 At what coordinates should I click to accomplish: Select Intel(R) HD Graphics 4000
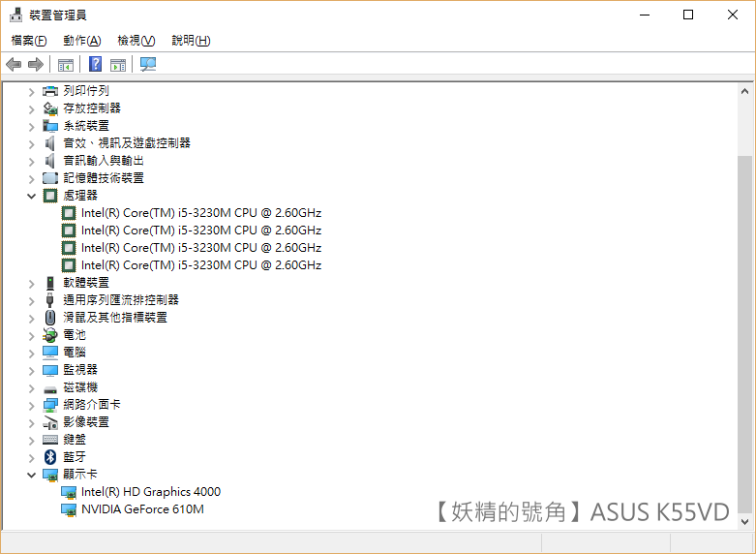pyautogui.click(x=151, y=492)
